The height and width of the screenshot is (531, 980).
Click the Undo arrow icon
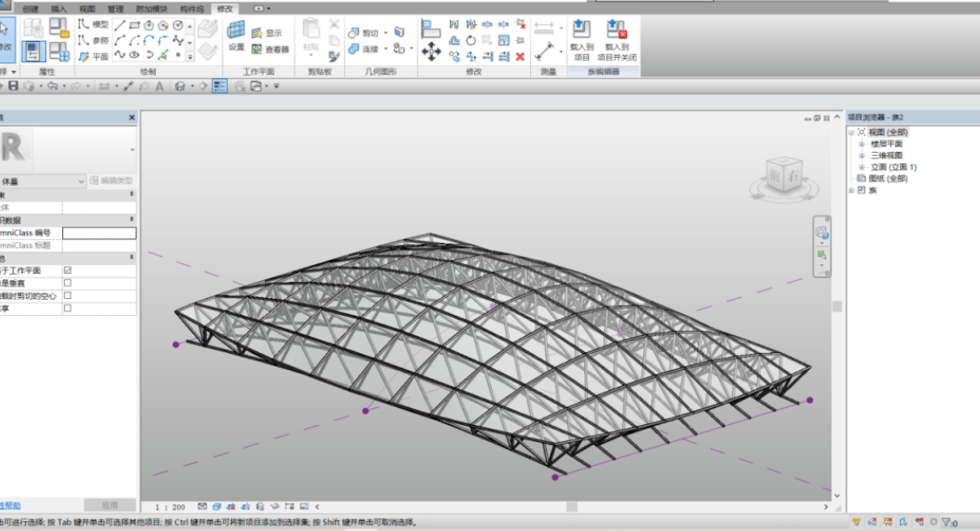(52, 85)
